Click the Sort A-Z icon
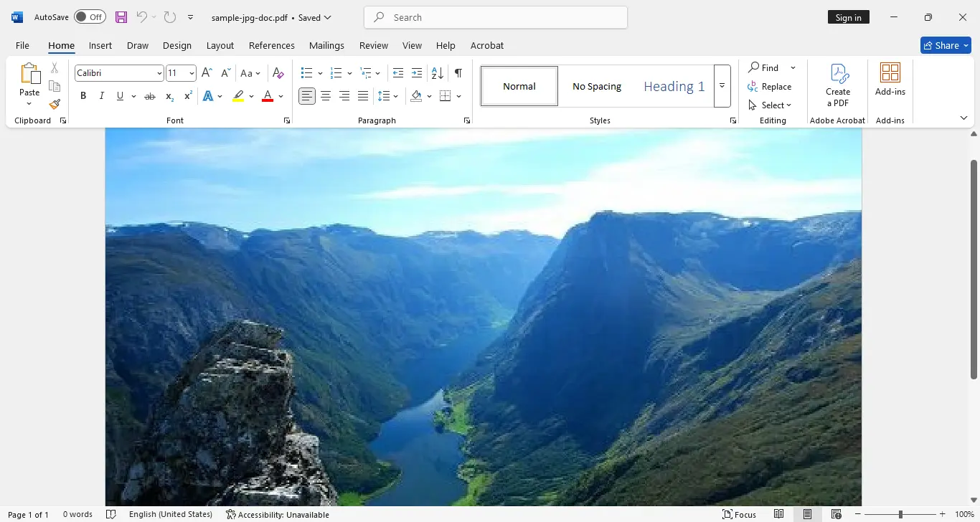Screen dimensions: 980x522 point(438,73)
